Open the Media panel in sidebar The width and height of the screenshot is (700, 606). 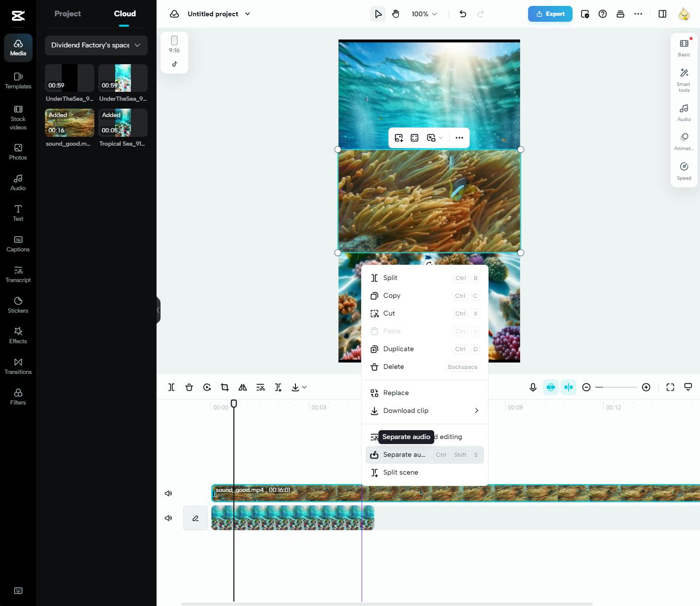18,48
